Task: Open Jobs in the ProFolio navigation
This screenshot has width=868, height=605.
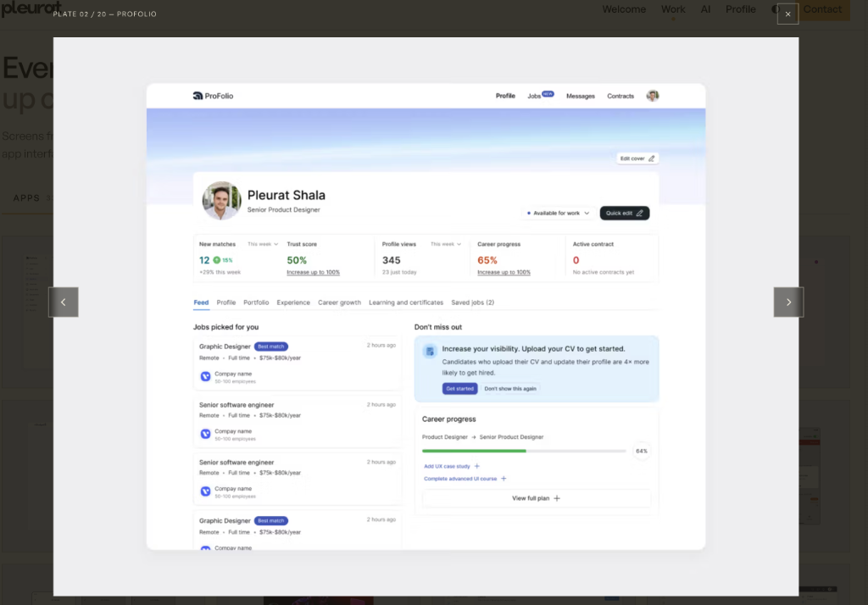Action: point(534,97)
